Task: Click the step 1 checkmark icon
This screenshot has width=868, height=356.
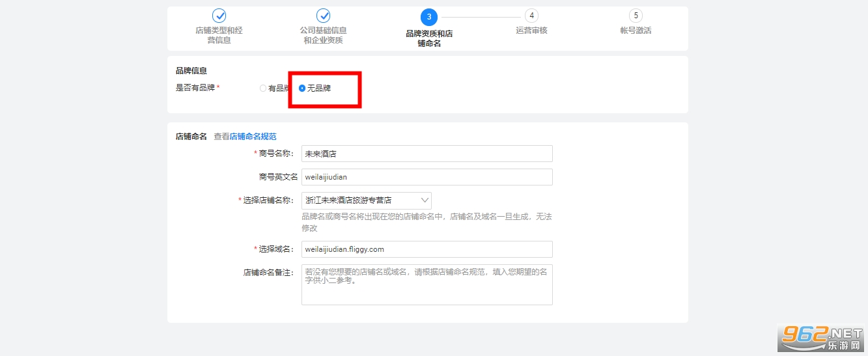Action: click(219, 16)
